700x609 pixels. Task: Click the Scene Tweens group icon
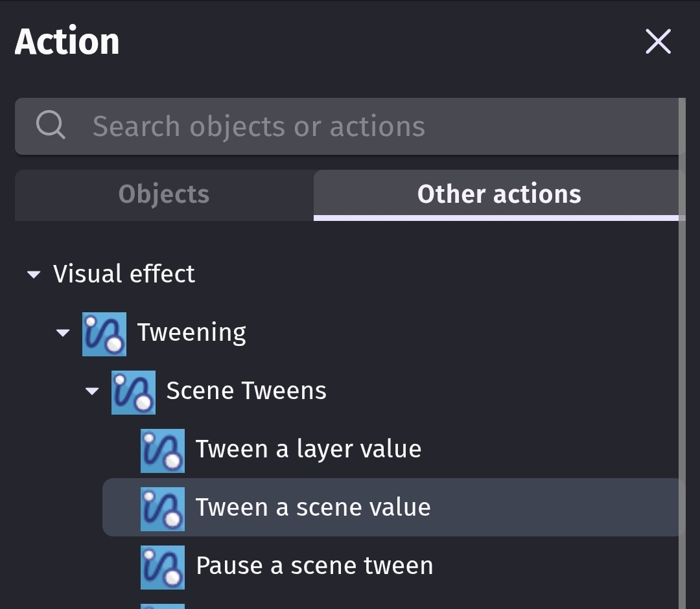(134, 392)
